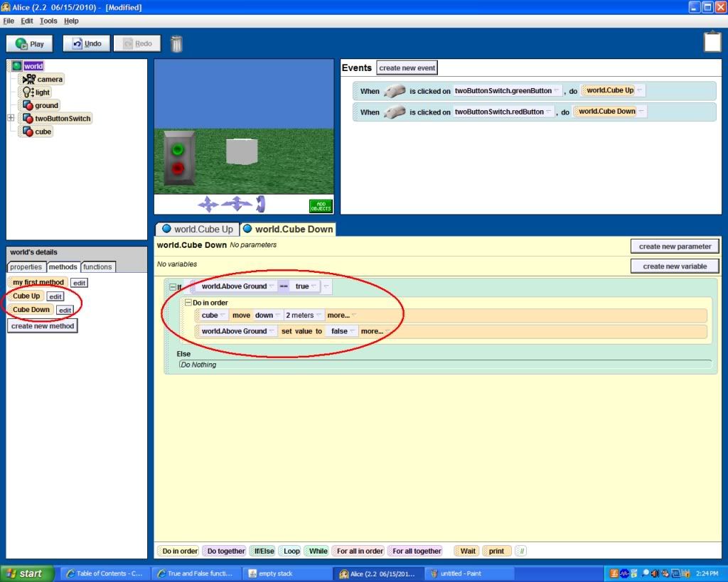The image size is (728, 582).
Task: Click mouse icon in redButton event row
Action: 395,112
